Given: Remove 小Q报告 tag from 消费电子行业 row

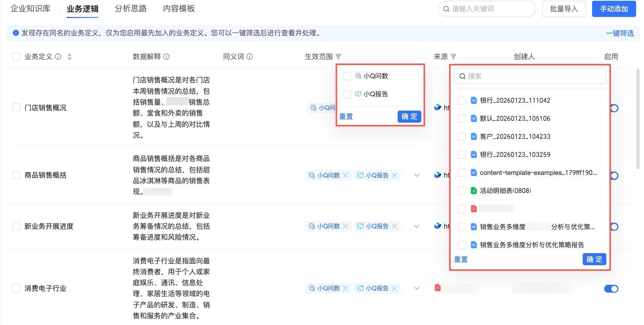Looking at the screenshot, I should tap(394, 288).
